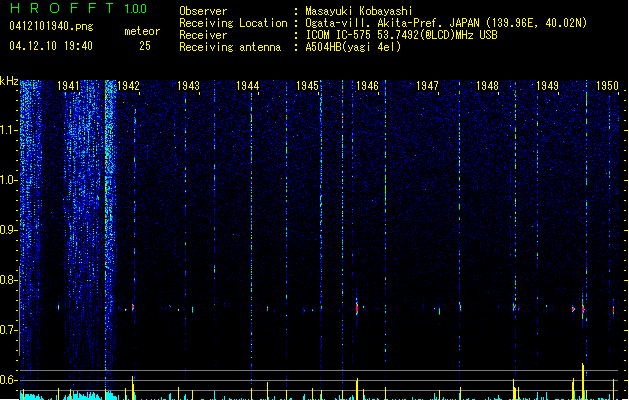Screen dimensions: 629x400
Task: Click the 1949 time marker
Action: [547, 86]
